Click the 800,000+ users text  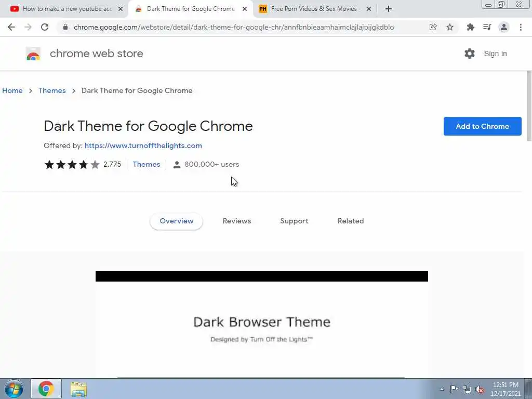point(212,164)
